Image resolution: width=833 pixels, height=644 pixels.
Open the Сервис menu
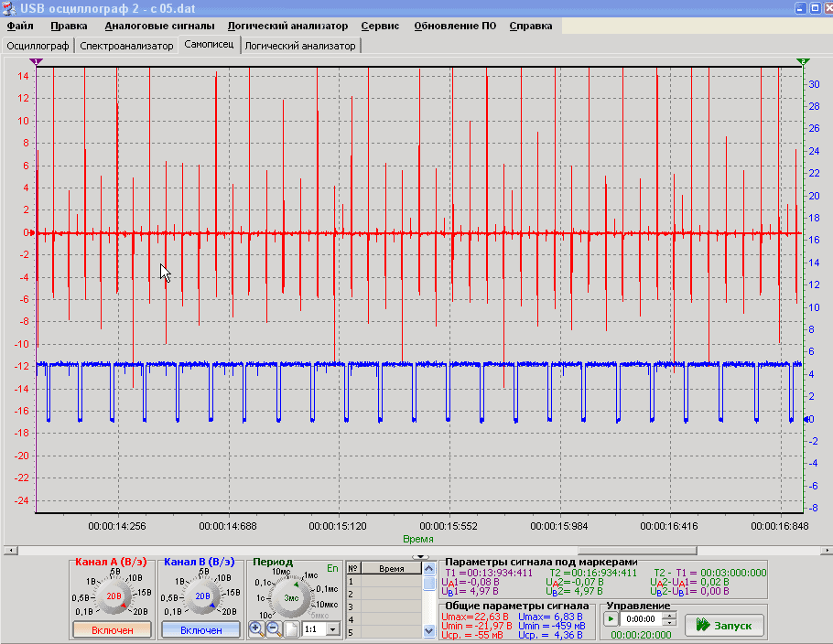[x=381, y=26]
